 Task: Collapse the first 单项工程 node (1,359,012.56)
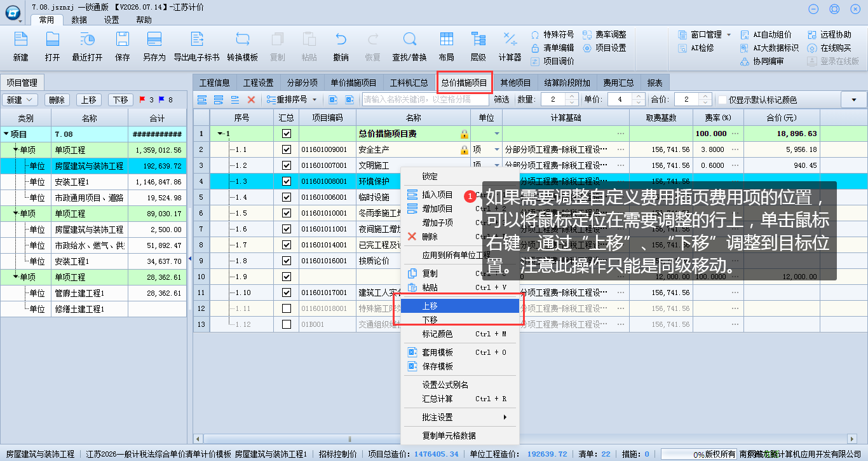[16, 149]
